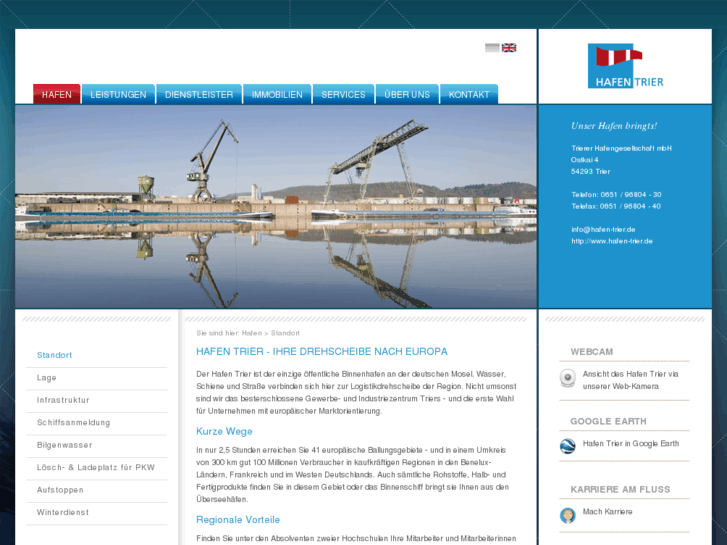
Task: Click the Webcam section heading
Action: (x=592, y=352)
